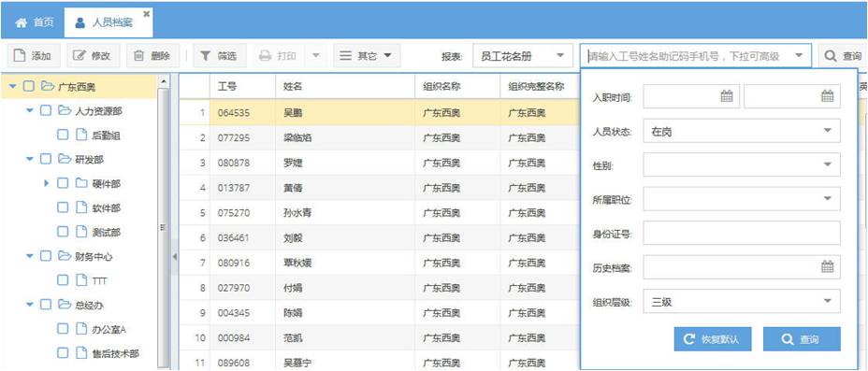This screenshot has height=371, width=868.
Task: Click the 修改 edit button
Action: (x=93, y=56)
